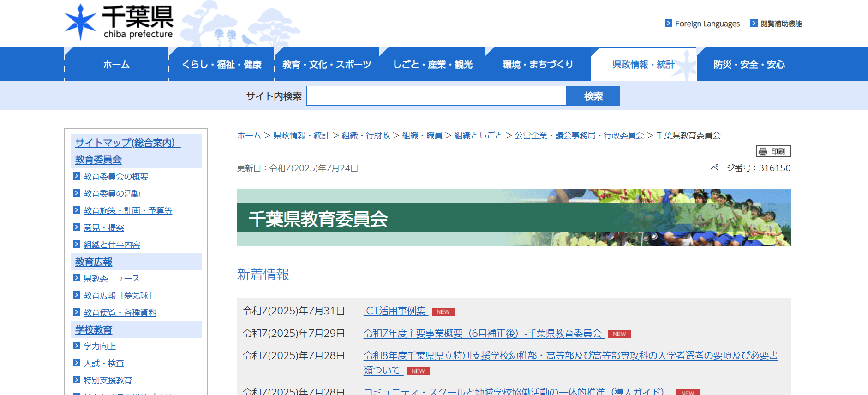This screenshot has width=868, height=395.
Task: Click the arrow icon beside Foreign Languages
Action: (x=668, y=23)
